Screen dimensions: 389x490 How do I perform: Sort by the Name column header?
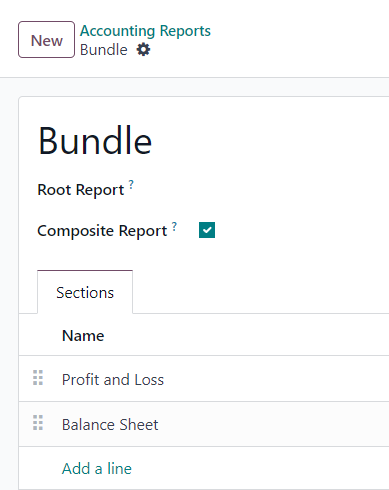pos(83,335)
